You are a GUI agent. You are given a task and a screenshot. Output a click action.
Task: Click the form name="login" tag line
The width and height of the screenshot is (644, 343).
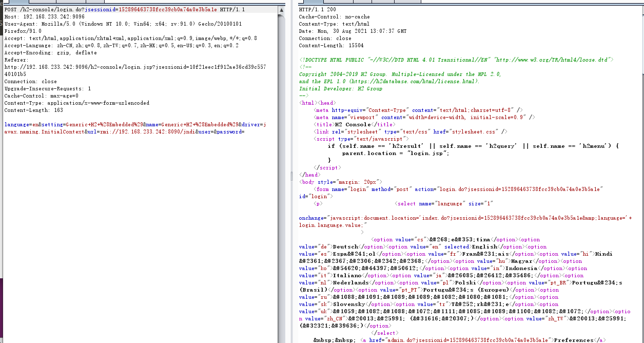[458, 189]
